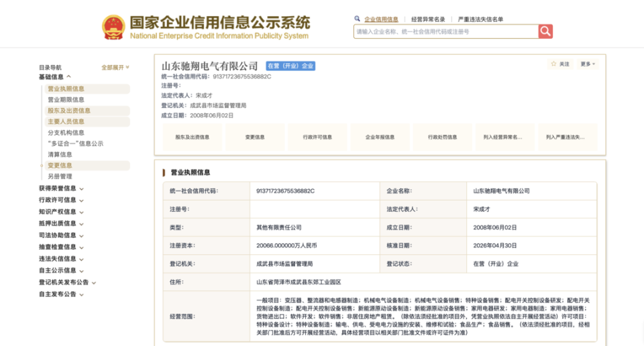Click the red search magnifier button
The image size is (644, 346).
pyautogui.click(x=545, y=32)
